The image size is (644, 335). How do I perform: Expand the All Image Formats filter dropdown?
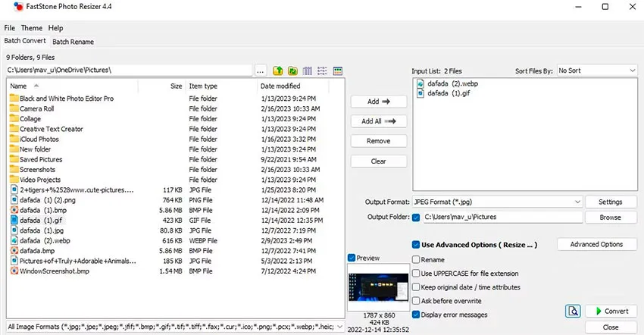(x=175, y=327)
